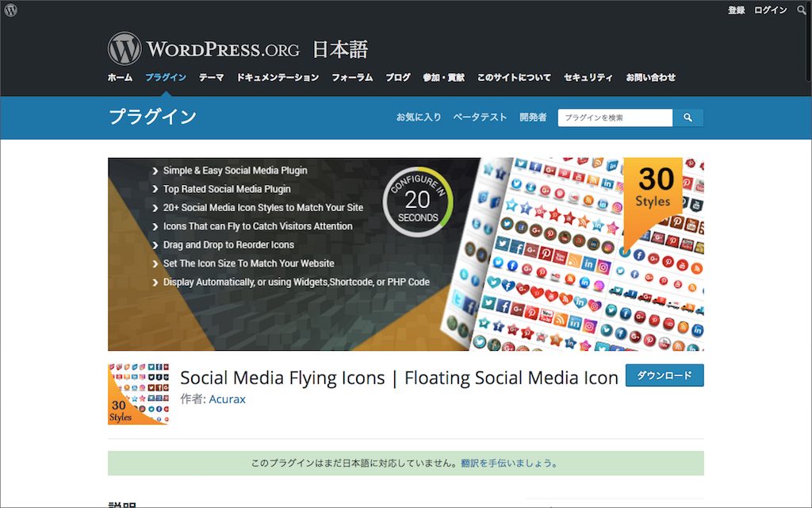Viewport: 812px width, 508px height.
Task: Open the admin bar search magnifier icon
Action: click(801, 10)
